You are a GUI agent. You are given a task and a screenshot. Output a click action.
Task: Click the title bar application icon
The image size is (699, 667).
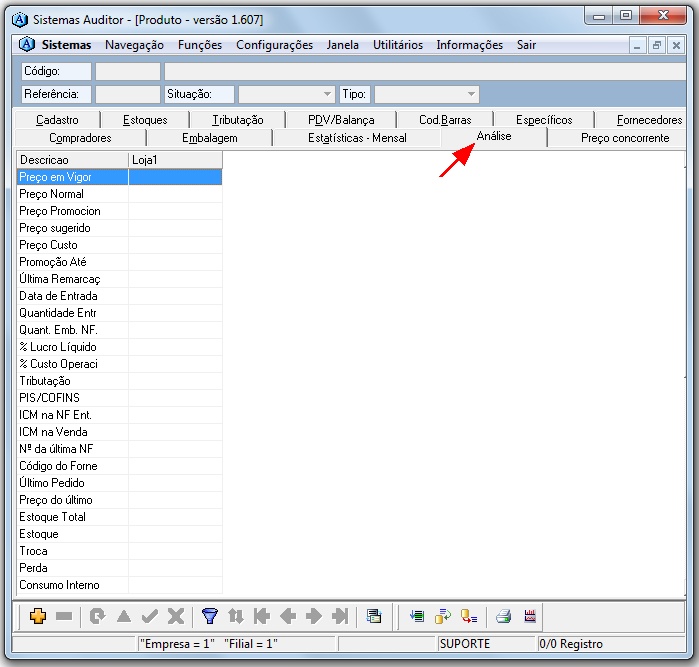(x=20, y=20)
